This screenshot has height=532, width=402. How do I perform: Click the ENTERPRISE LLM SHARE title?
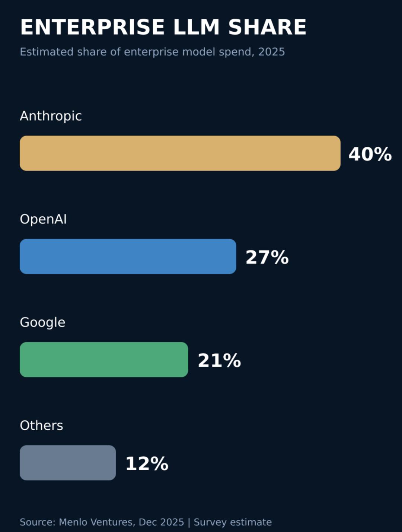(x=163, y=27)
